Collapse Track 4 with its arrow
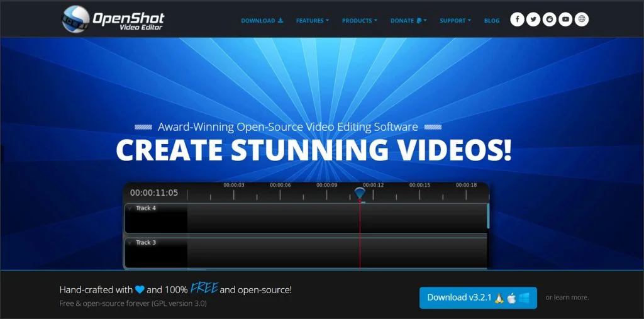This screenshot has height=319, width=644. click(x=130, y=208)
